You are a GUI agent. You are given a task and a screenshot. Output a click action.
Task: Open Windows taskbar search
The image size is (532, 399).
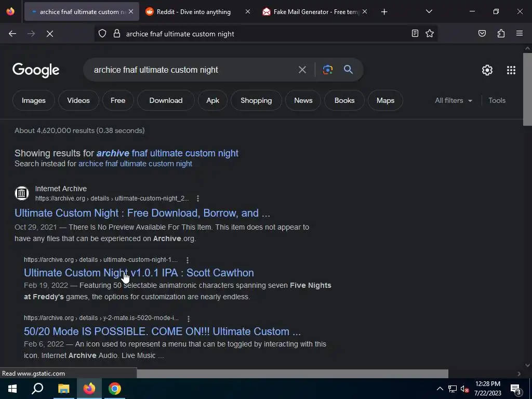tap(37, 389)
